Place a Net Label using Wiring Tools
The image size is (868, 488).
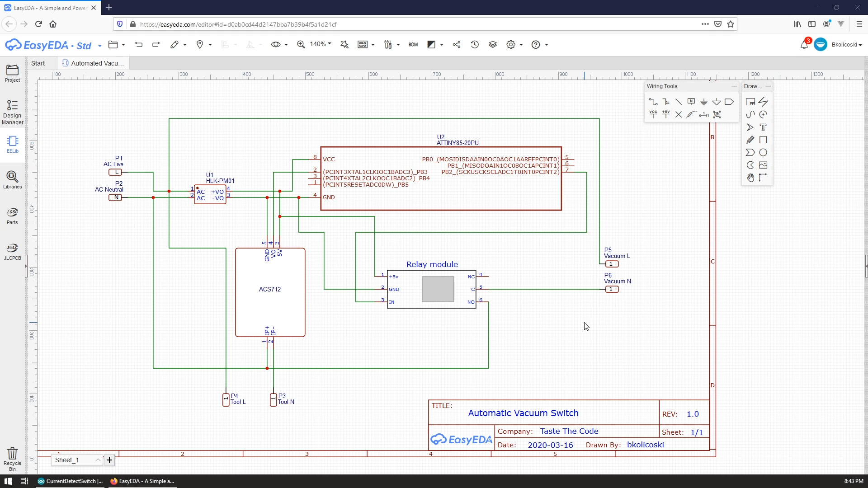coord(691,101)
